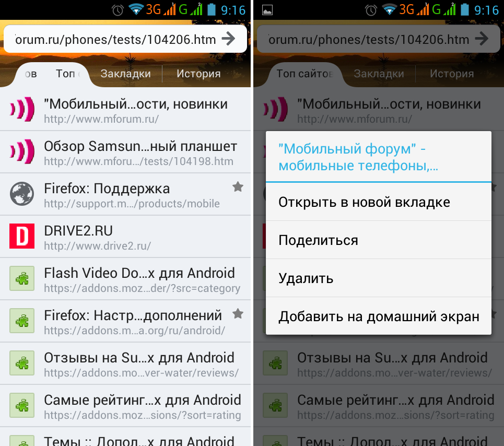This screenshot has width=504, height=446.
Task: Click the left screen URL address field
Action: point(125,39)
